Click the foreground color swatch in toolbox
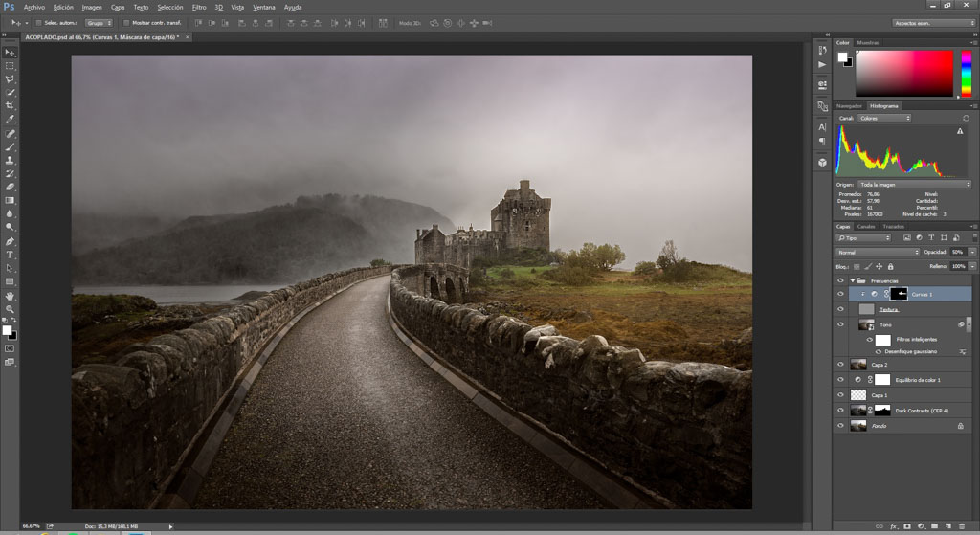The width and height of the screenshot is (980, 535). click(7, 330)
